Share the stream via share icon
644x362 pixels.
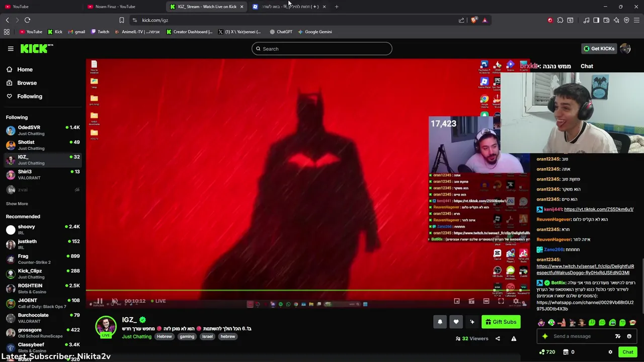(498, 338)
